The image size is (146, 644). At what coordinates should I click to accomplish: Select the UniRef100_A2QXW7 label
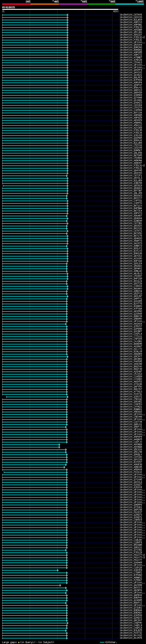click(x=131, y=371)
